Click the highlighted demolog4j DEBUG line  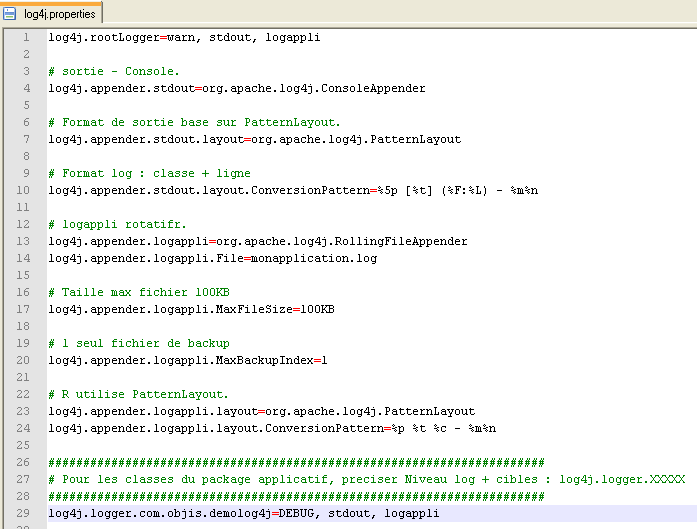coord(243,513)
